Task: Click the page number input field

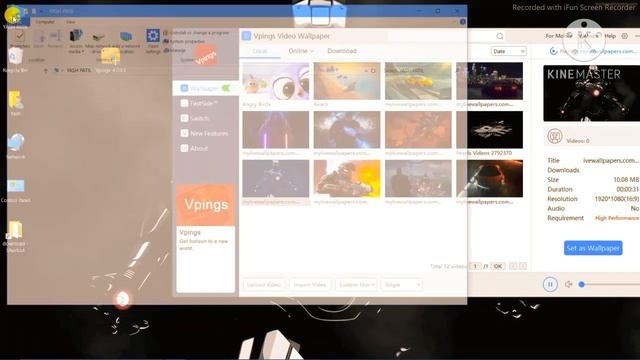Action: (x=475, y=266)
